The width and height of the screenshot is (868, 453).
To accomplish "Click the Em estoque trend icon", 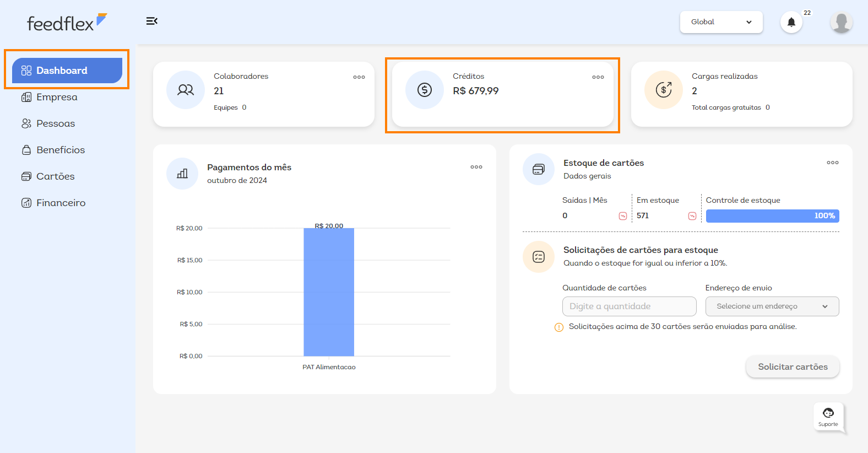I will pos(692,216).
